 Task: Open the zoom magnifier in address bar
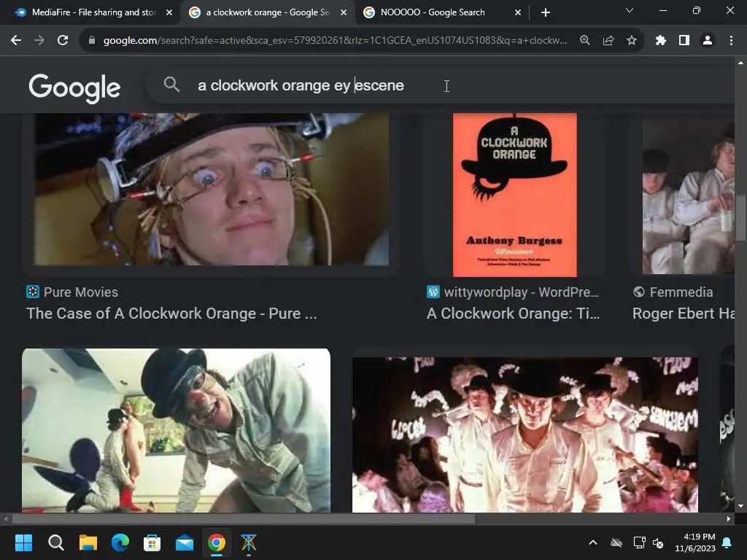point(584,41)
